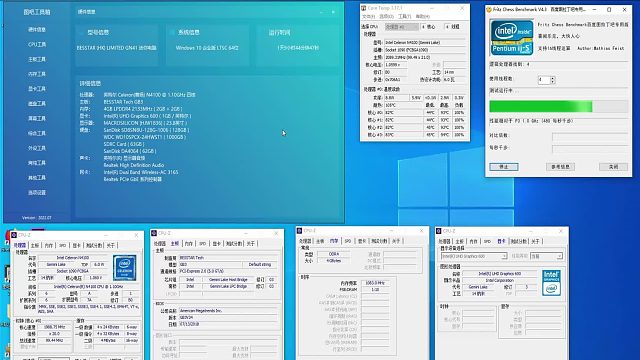
Task: Click the 运行时间 card in the toolbox
Action: tap(298, 45)
